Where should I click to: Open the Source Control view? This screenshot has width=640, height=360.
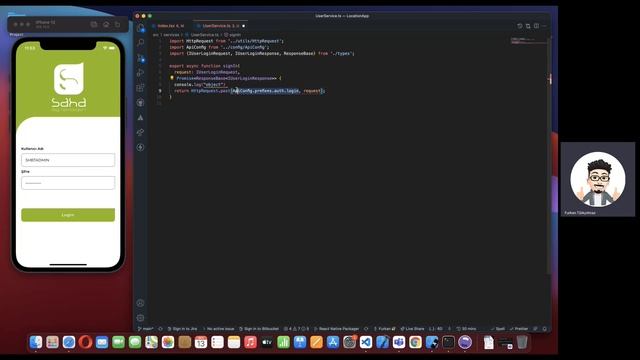click(x=140, y=58)
